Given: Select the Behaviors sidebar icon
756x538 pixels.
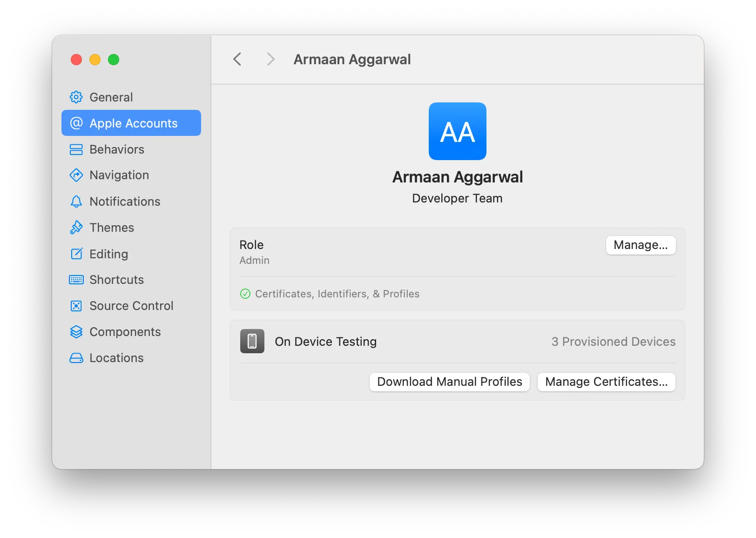Looking at the screenshot, I should click(76, 149).
